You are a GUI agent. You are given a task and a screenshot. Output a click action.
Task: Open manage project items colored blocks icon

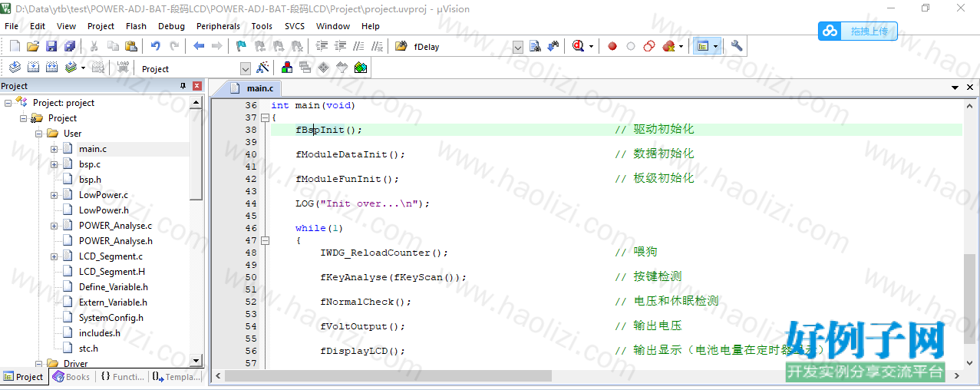[287, 68]
